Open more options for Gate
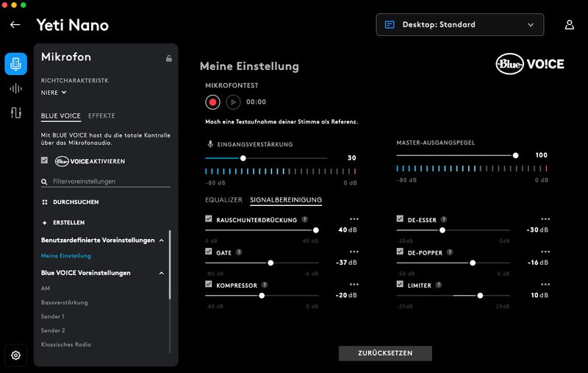Screen dimensions: 588x373 [354, 252]
